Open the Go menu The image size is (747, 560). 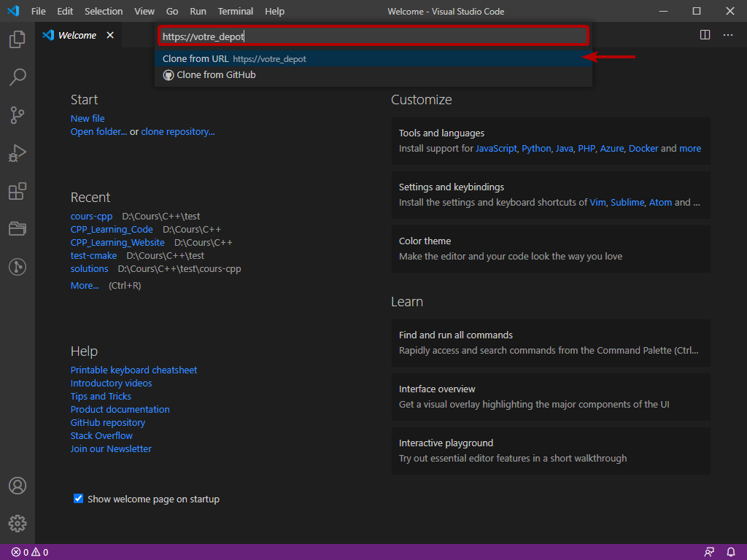(172, 12)
